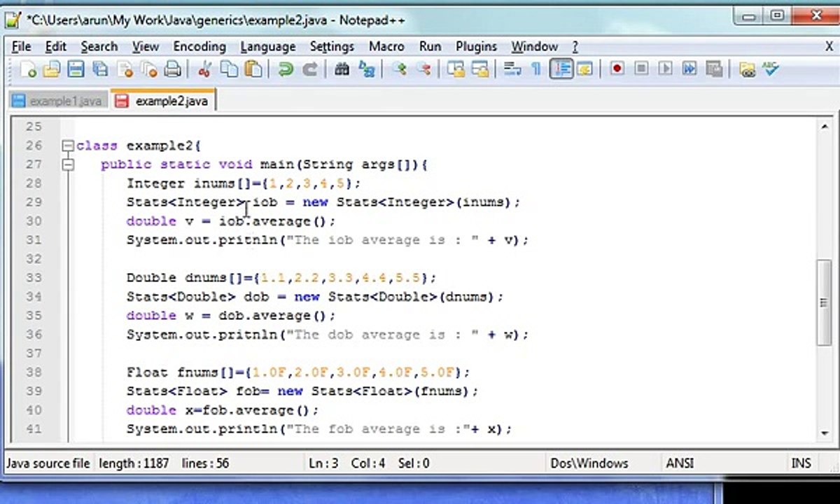840x504 pixels.
Task: Open the Plugins menu
Action: 476,46
